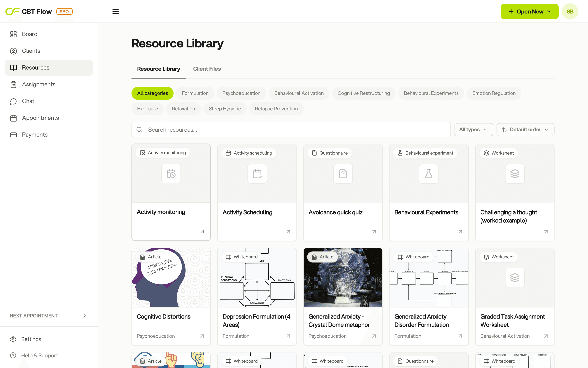
Task: Open Assignments from the sidebar
Action: pos(49,84)
